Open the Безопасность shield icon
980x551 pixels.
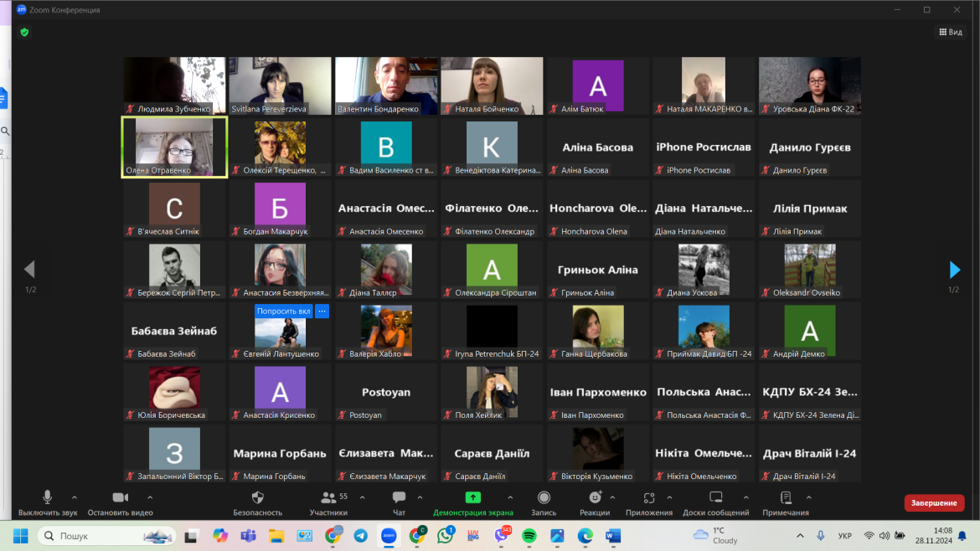tap(257, 497)
